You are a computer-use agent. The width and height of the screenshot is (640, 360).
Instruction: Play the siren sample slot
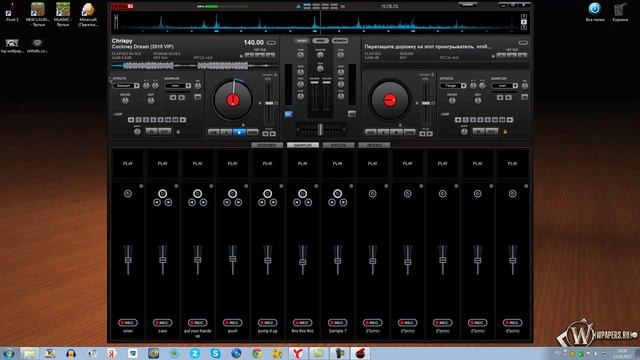[x=128, y=164]
